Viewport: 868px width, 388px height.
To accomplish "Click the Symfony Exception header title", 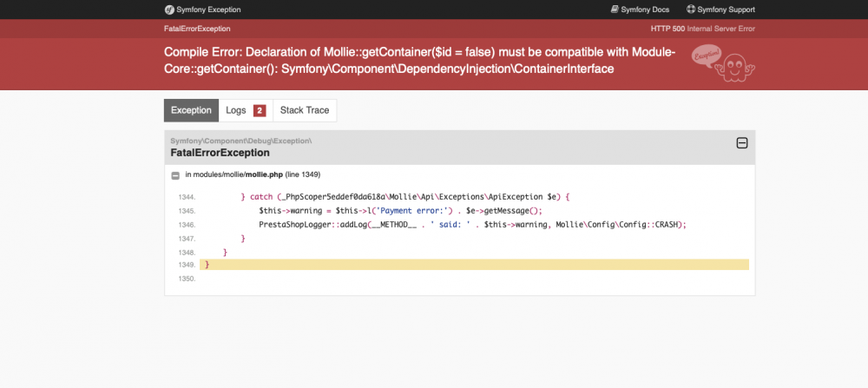I will [208, 10].
